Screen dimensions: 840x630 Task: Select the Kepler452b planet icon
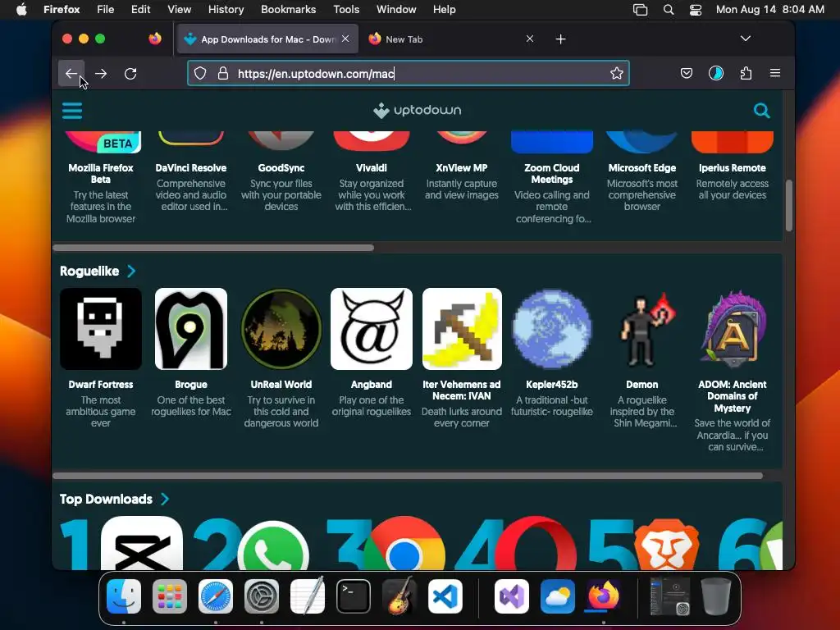coord(552,329)
